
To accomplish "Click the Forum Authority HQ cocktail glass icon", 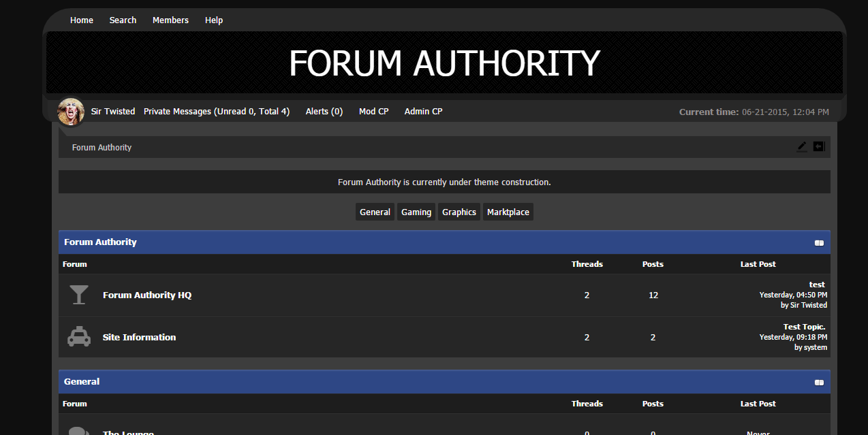I will click(x=79, y=295).
